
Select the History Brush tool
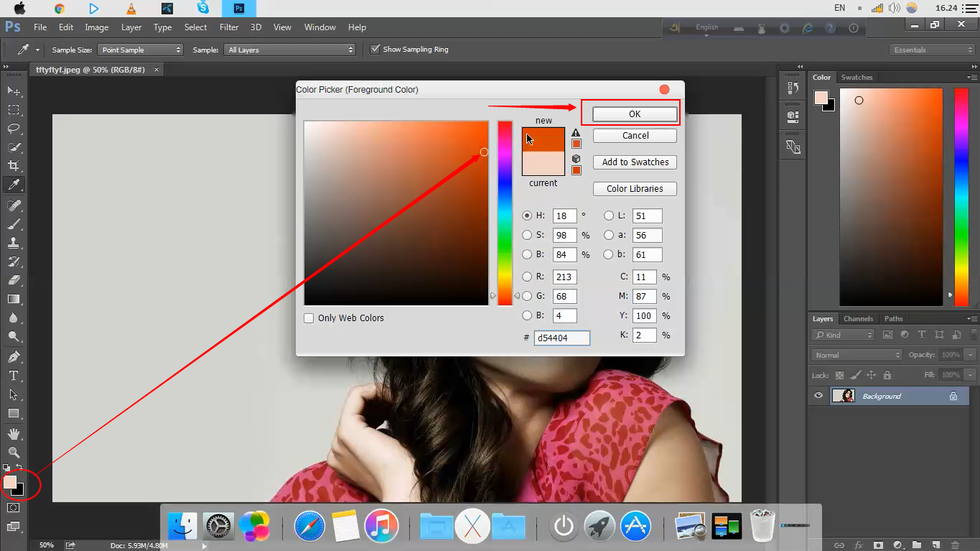(x=14, y=261)
